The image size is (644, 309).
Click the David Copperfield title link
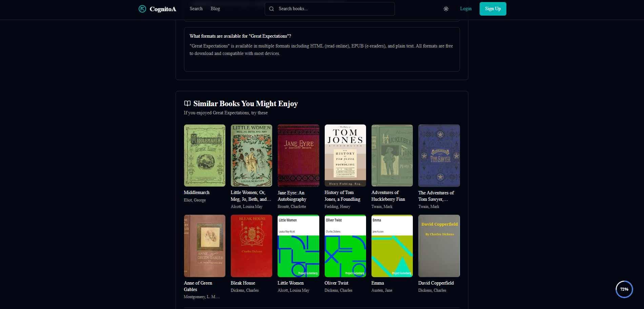436,283
